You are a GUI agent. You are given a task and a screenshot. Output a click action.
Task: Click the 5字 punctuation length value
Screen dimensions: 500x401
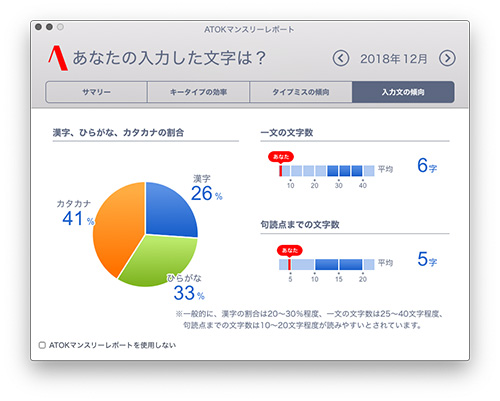pyautogui.click(x=427, y=259)
